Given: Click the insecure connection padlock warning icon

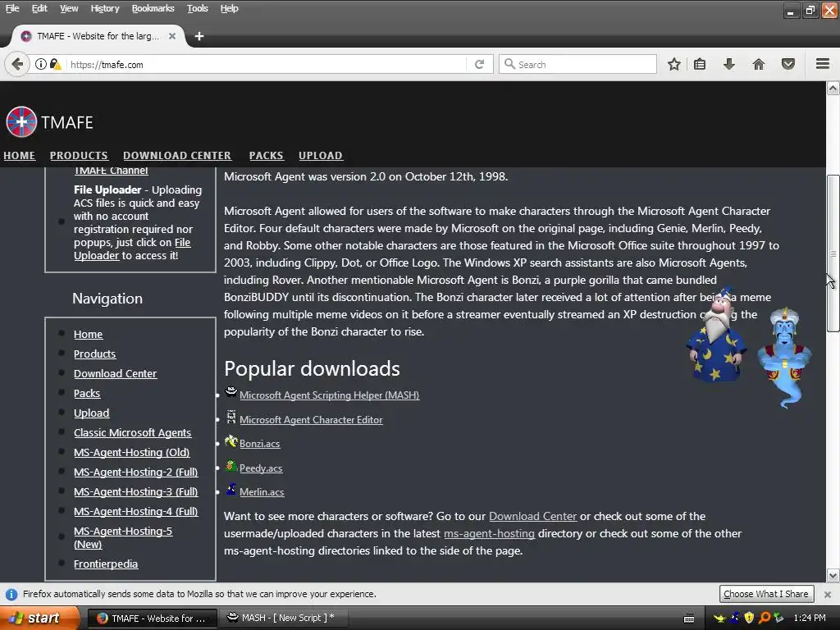Looking at the screenshot, I should pos(55,64).
